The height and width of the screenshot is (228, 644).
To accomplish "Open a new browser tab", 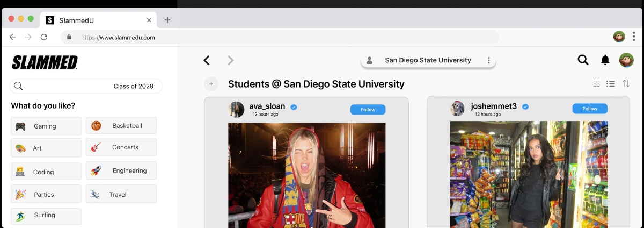I will coord(167,20).
